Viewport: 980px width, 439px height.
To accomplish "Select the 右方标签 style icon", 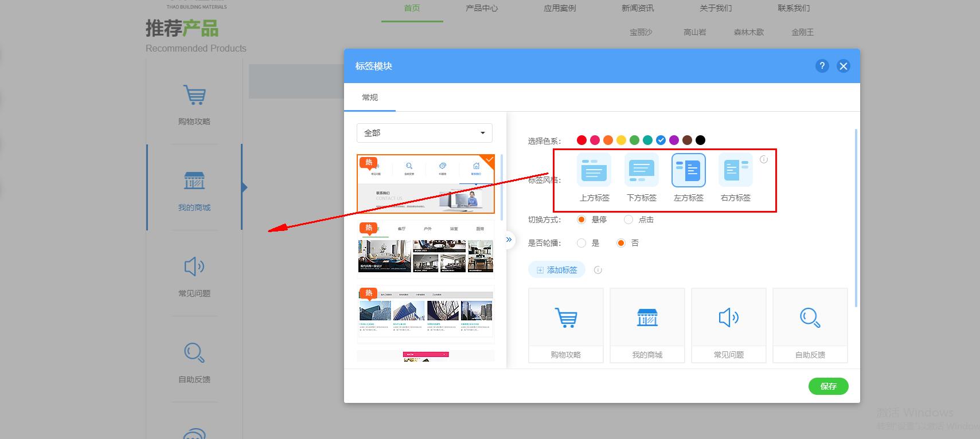I will pyautogui.click(x=735, y=170).
